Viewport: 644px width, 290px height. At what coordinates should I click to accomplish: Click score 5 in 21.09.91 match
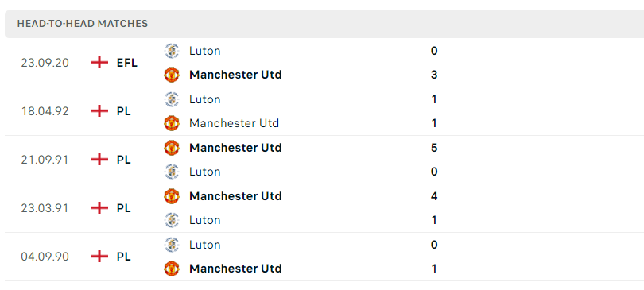[434, 148]
